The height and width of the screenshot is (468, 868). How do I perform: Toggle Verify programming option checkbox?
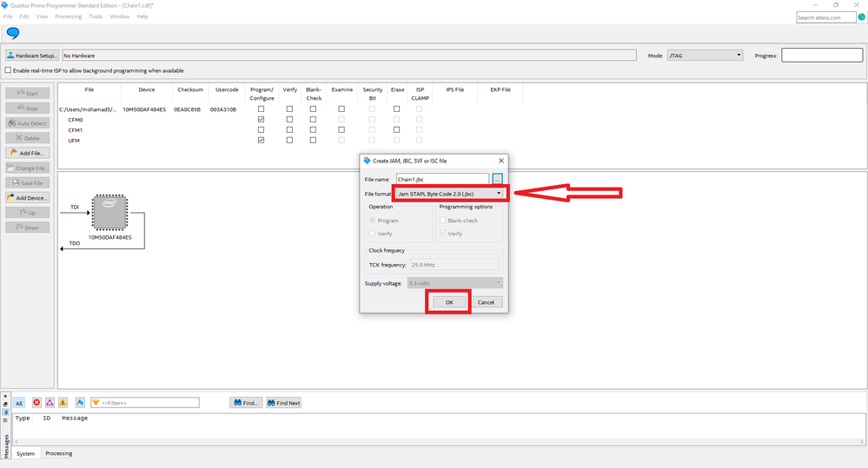443,234
